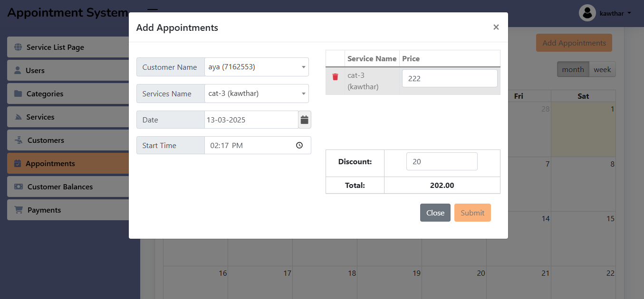Click the Customer Balances money icon
Image resolution: width=644 pixels, height=299 pixels.
point(19,187)
